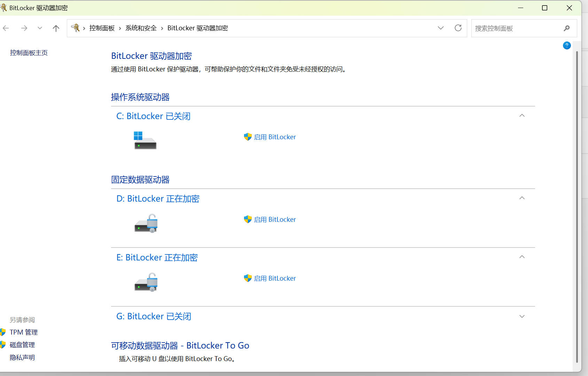The image size is (588, 376).
Task: Click the forward navigation arrow
Action: (x=24, y=28)
